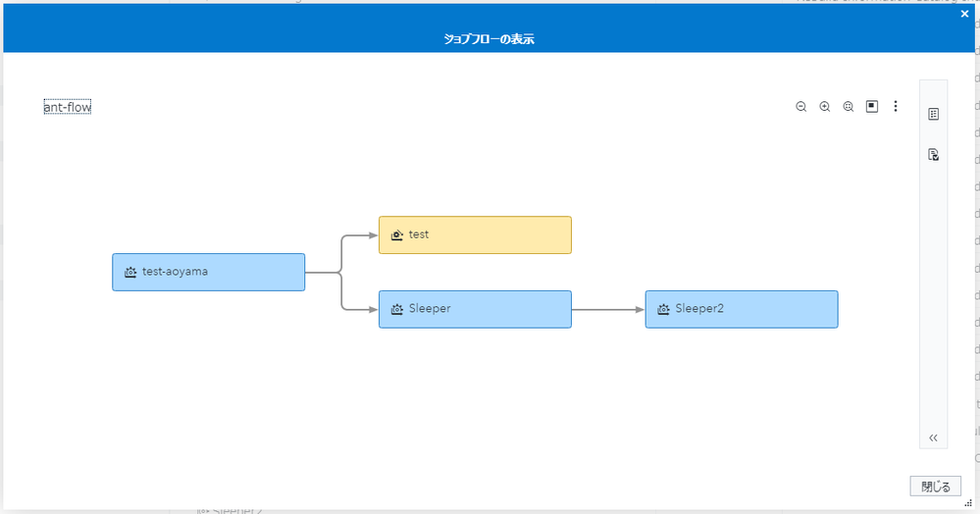
Task: Click the icon on the test node
Action: pyautogui.click(x=397, y=235)
